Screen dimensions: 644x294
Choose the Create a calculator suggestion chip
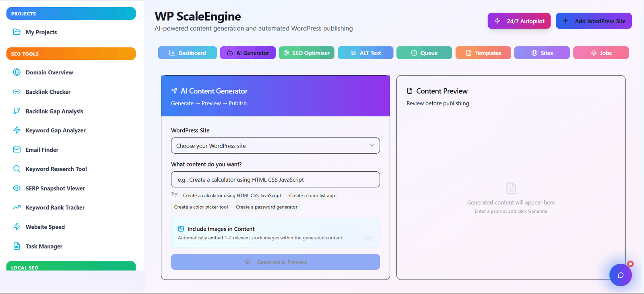[x=232, y=195]
